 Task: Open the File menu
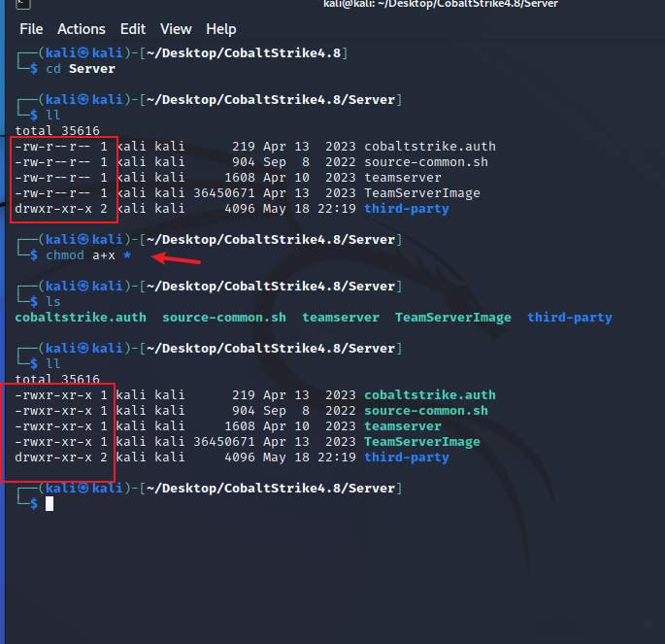click(31, 29)
